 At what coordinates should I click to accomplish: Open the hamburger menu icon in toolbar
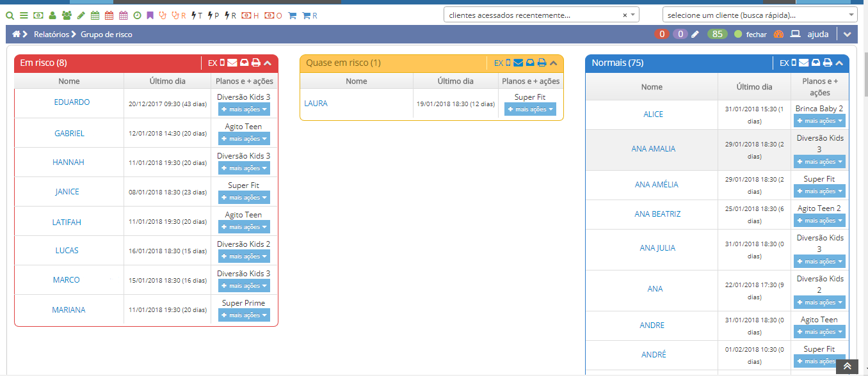tap(24, 15)
